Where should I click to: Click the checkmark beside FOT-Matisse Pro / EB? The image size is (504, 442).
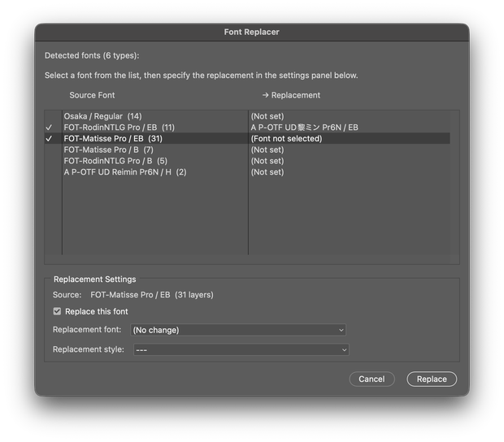[x=49, y=139]
